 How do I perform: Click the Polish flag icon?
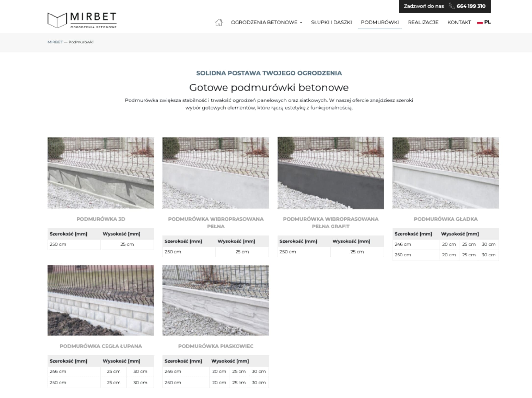(x=480, y=22)
